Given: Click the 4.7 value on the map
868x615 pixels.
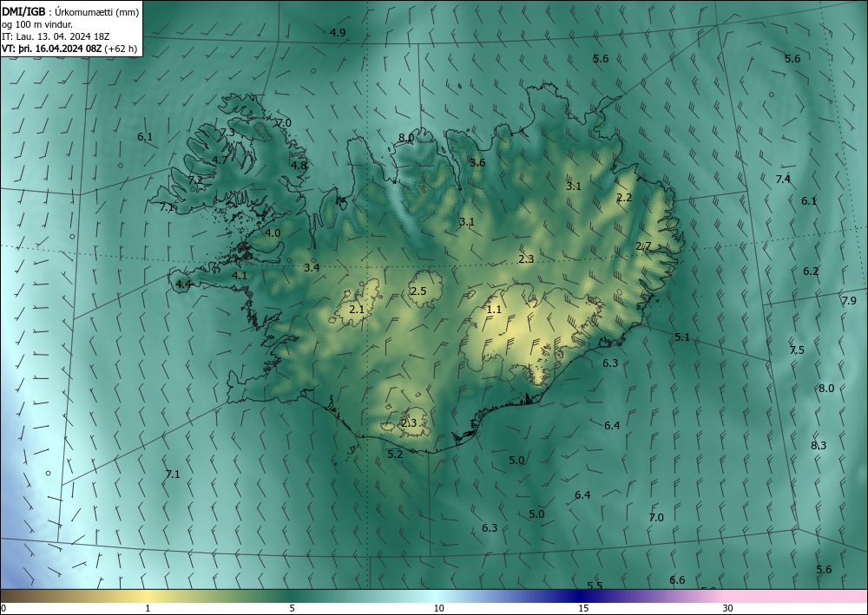Looking at the screenshot, I should pos(220,160).
